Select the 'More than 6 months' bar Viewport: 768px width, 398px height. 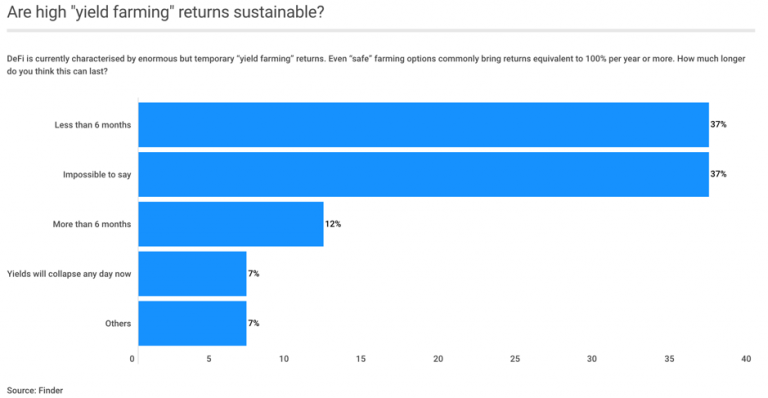[x=231, y=224]
